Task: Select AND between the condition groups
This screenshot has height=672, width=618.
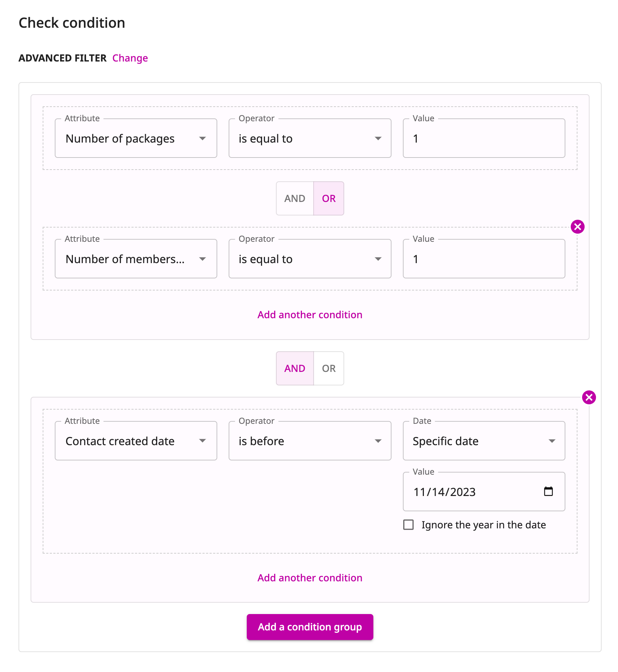Action: pos(295,368)
